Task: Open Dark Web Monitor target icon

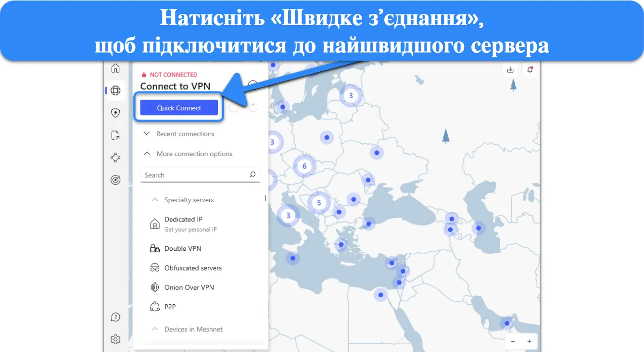Action: [115, 180]
